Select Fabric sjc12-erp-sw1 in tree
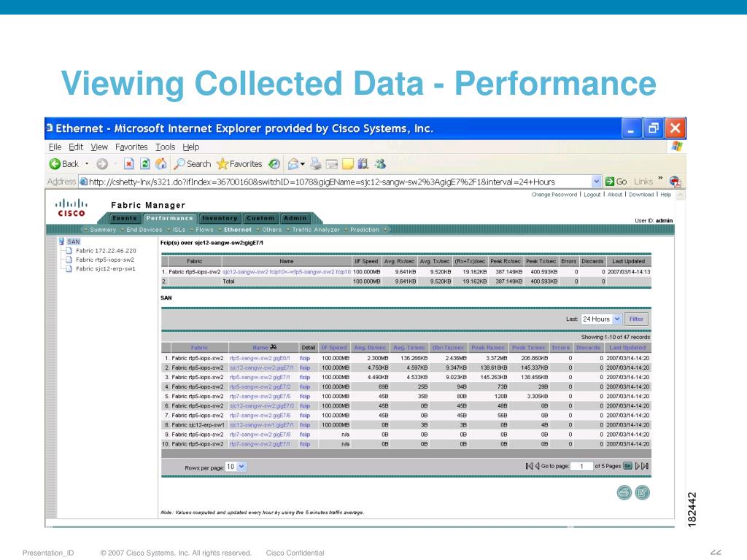Screen dimensions: 747x560 tap(106, 268)
